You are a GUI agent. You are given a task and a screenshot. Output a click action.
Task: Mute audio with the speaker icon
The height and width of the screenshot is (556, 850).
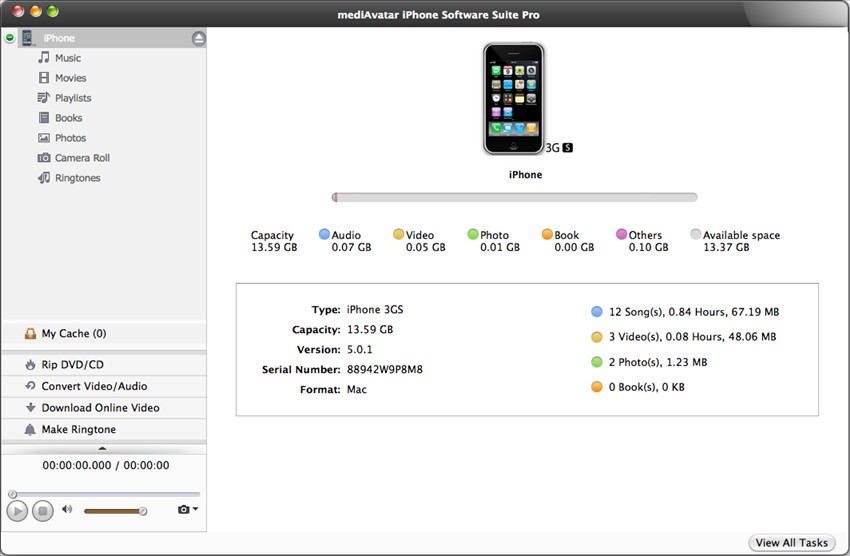click(x=67, y=509)
